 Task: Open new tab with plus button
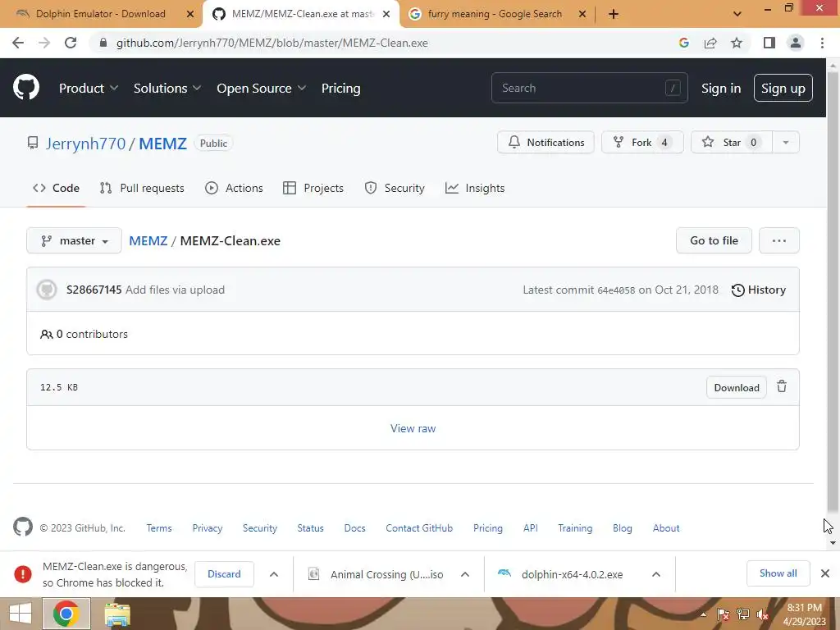point(614,14)
